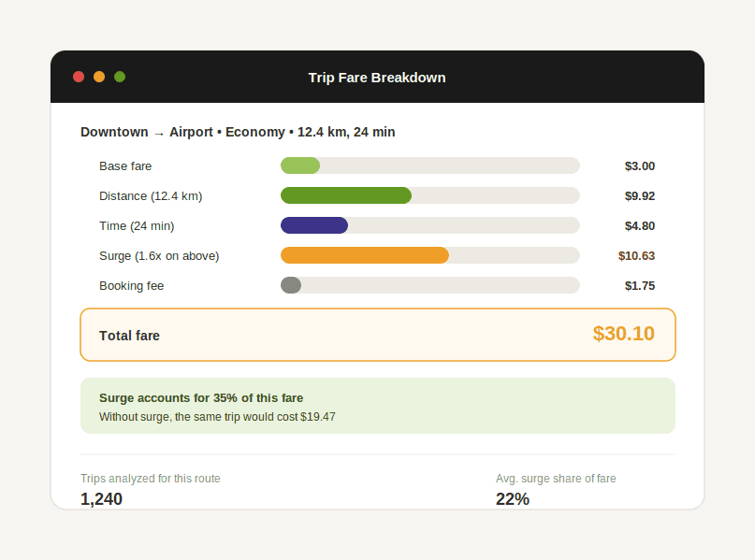Image resolution: width=755 pixels, height=560 pixels.
Task: Select the Base fare light green bar
Action: [x=300, y=165]
